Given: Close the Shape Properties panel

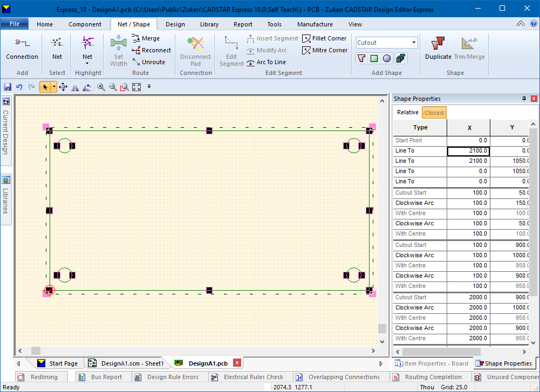Looking at the screenshot, I should click(x=534, y=99).
